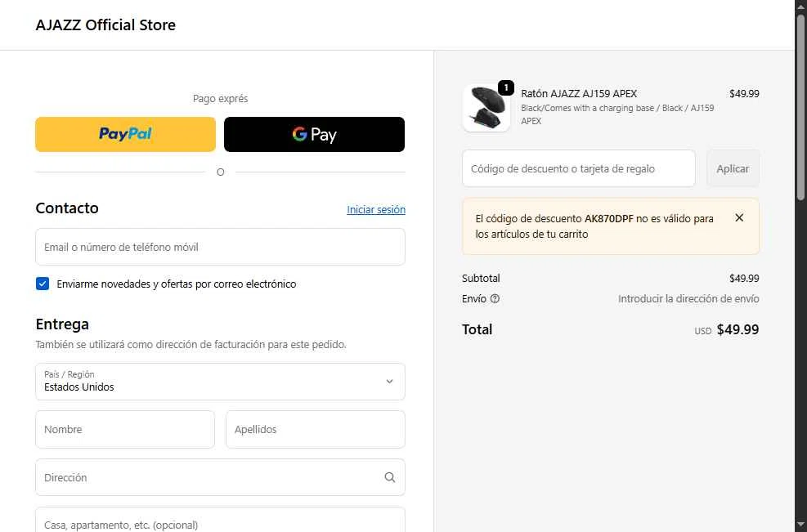Apply the discount code with Aplicar
The height and width of the screenshot is (532, 807).
pyautogui.click(x=733, y=169)
